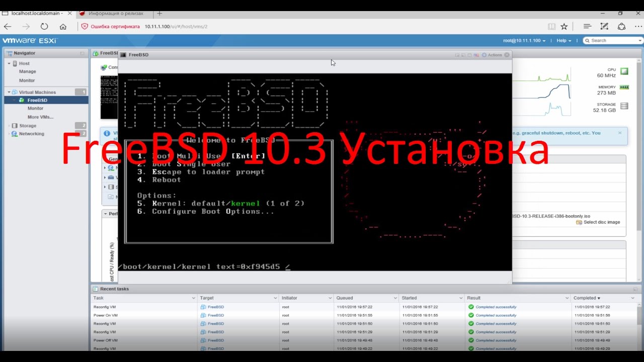Select FreeBSD in Navigator tree
Image resolution: width=644 pixels, height=362 pixels.
(x=37, y=101)
